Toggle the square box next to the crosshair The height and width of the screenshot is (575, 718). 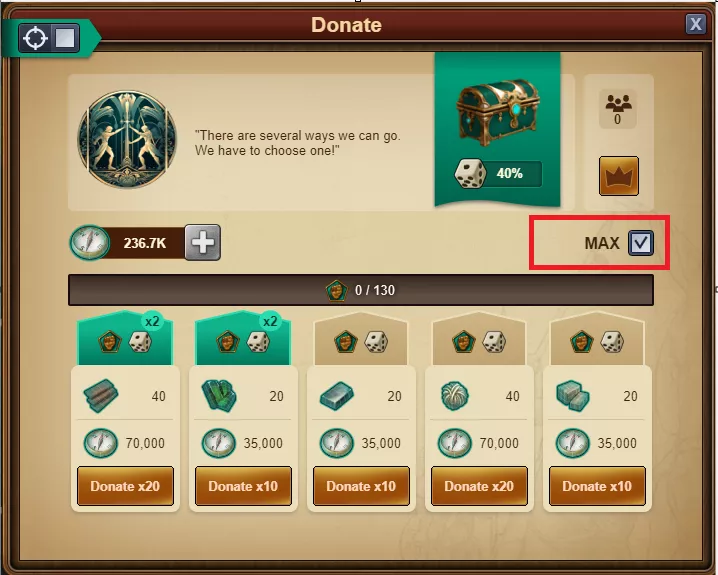pos(65,38)
